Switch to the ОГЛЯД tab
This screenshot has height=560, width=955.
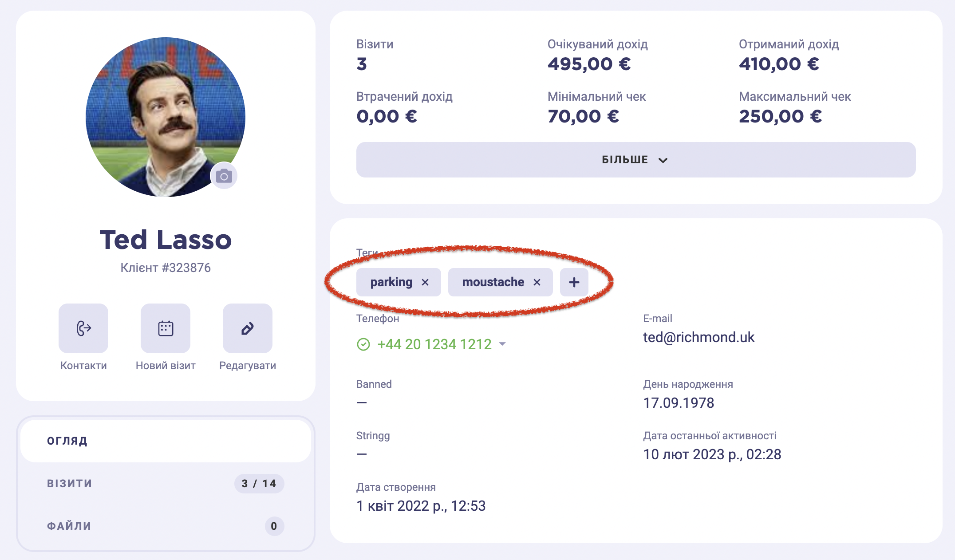pos(166,441)
